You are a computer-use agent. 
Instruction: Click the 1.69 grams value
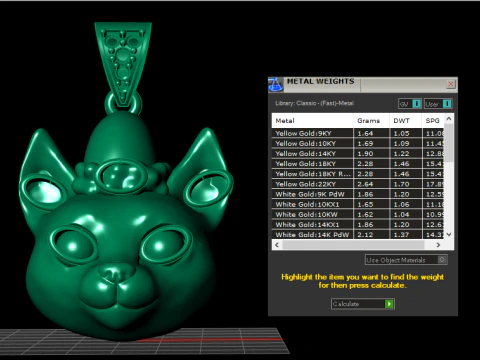tap(365, 144)
